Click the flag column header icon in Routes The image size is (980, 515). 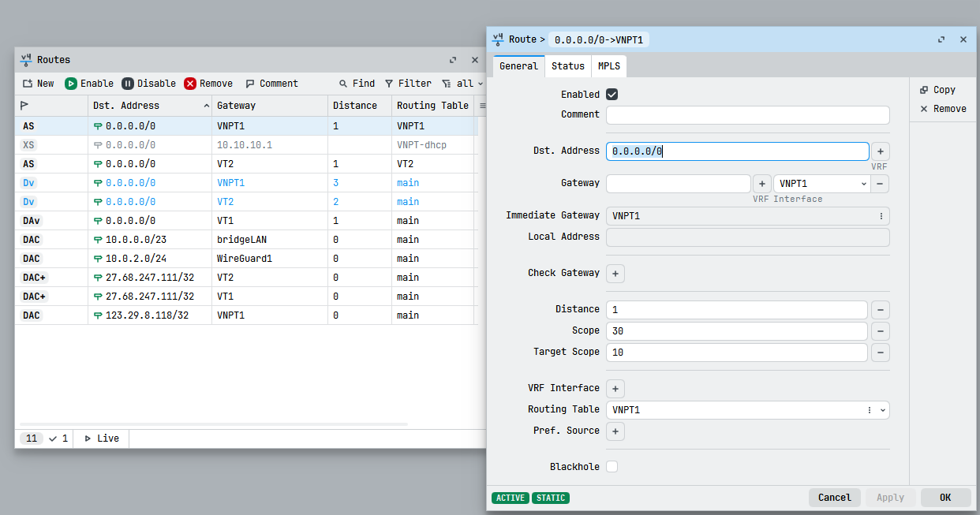click(24, 106)
